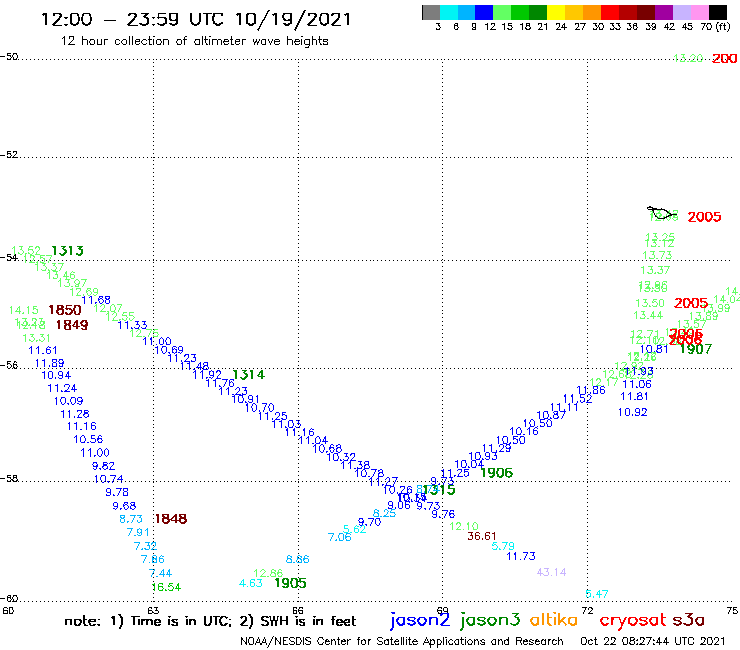Click the blue value 11.73

click(x=521, y=557)
